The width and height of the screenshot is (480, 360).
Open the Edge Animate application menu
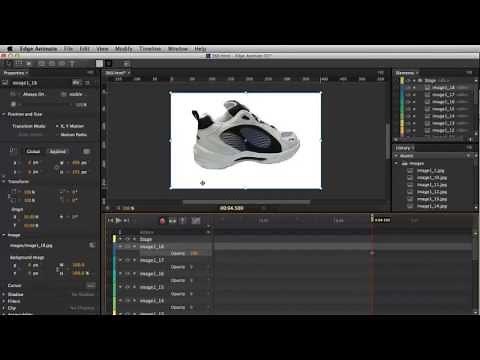click(x=38, y=49)
